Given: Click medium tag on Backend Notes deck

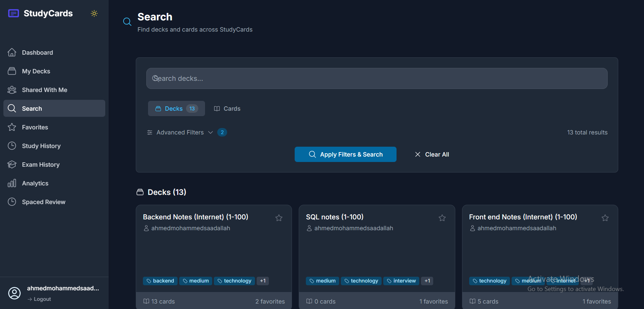Looking at the screenshot, I should (196, 281).
